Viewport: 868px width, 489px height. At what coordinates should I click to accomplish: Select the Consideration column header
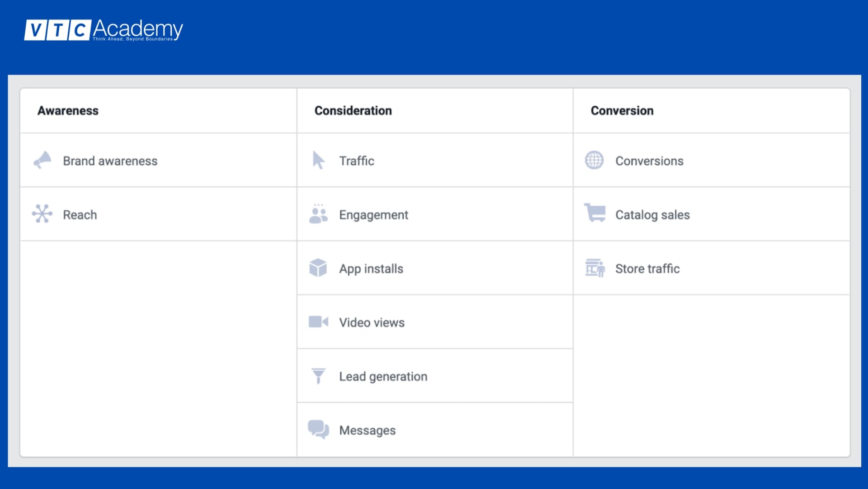pyautogui.click(x=353, y=111)
